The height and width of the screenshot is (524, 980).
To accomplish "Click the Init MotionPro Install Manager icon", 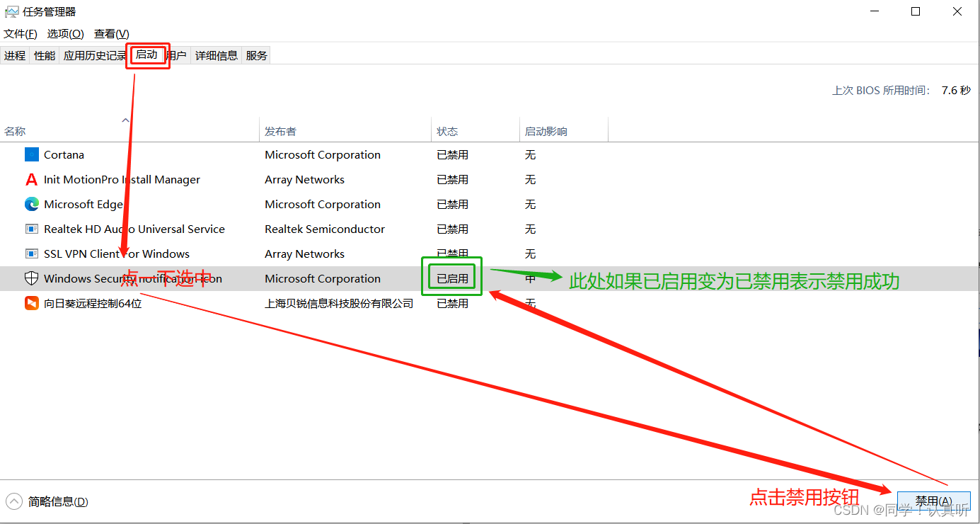I will (32, 179).
